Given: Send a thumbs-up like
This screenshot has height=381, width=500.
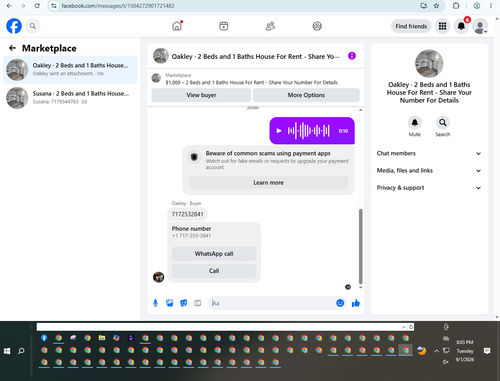Looking at the screenshot, I should pyautogui.click(x=356, y=303).
